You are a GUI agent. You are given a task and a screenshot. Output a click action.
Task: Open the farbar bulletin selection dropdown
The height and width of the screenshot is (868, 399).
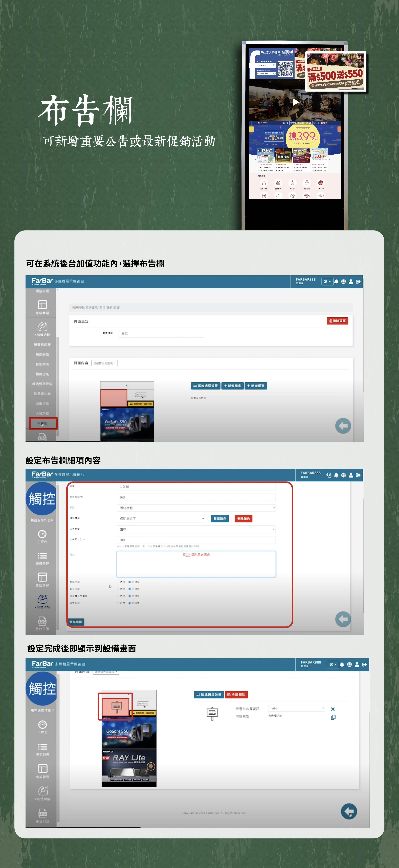[297, 708]
